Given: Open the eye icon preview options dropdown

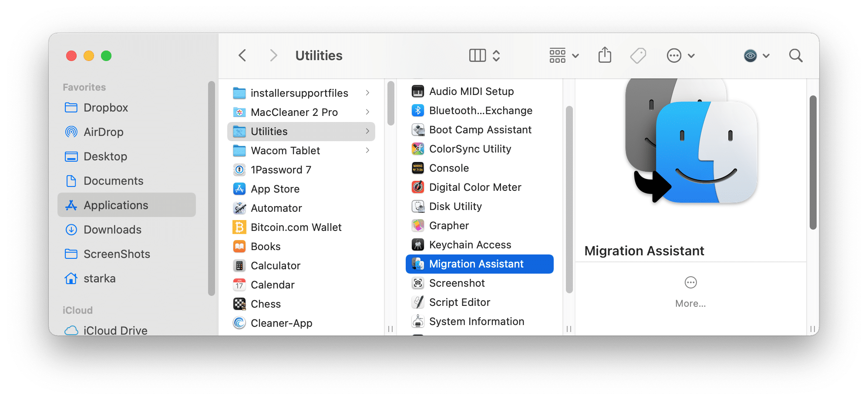Looking at the screenshot, I should tap(757, 56).
